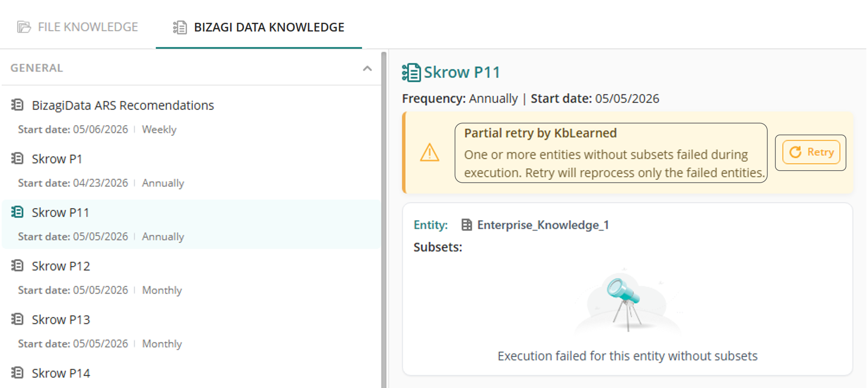868x388 pixels.
Task: Select Skrow P14 in the list
Action: [x=61, y=373]
